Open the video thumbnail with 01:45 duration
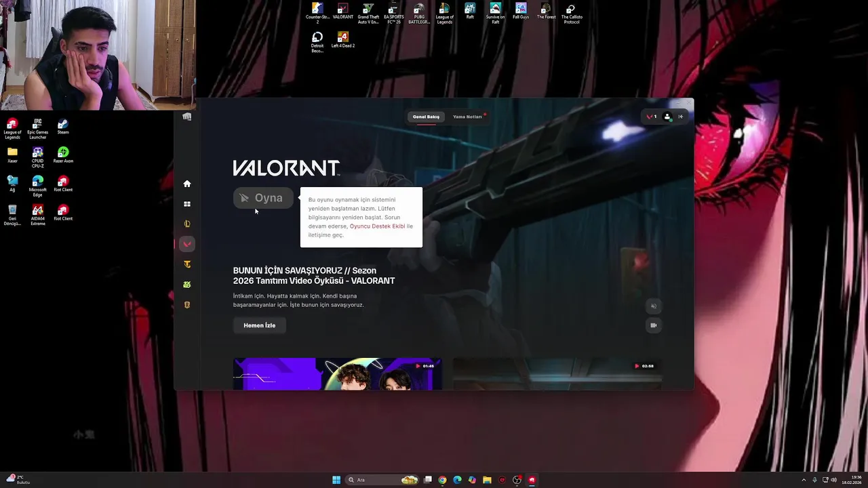This screenshot has height=488, width=868. coord(338,374)
